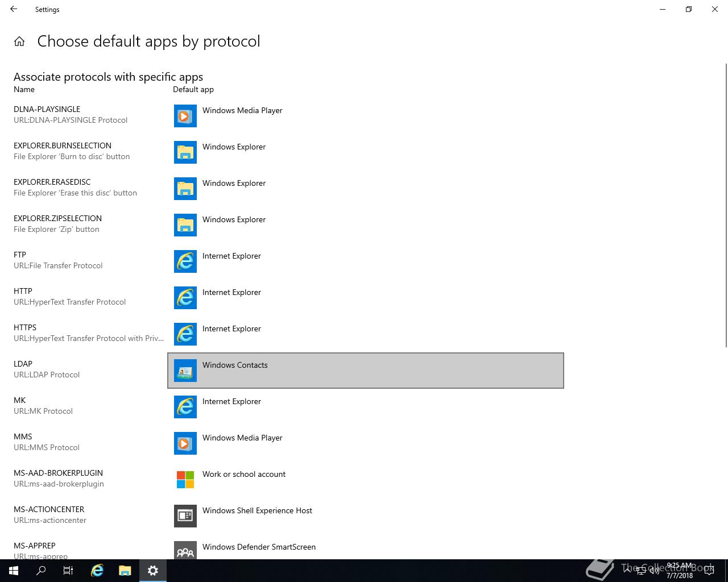Go to Settings home via house icon
728x582 pixels.
[19, 41]
